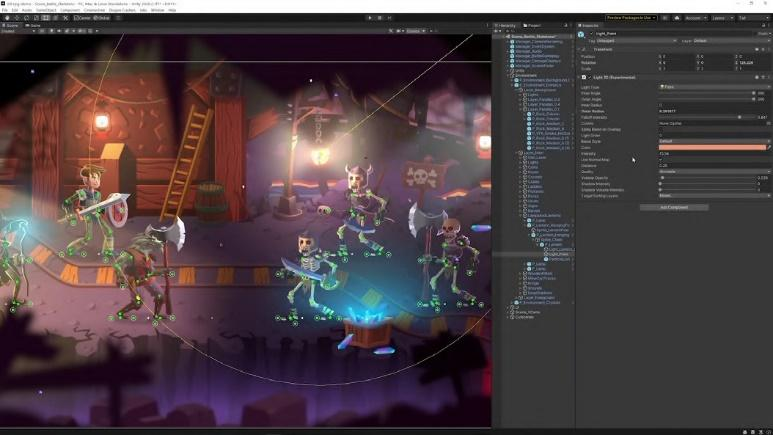Viewport: 773px width, 435px height.
Task: Open the Gizmos dropdown
Action: (x=416, y=31)
